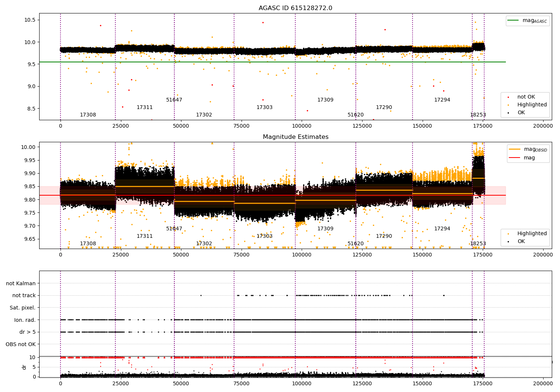The width and height of the screenshot is (560, 392).
Task: Click the 'Sat. pixel.' axis label
Action: 22,308
